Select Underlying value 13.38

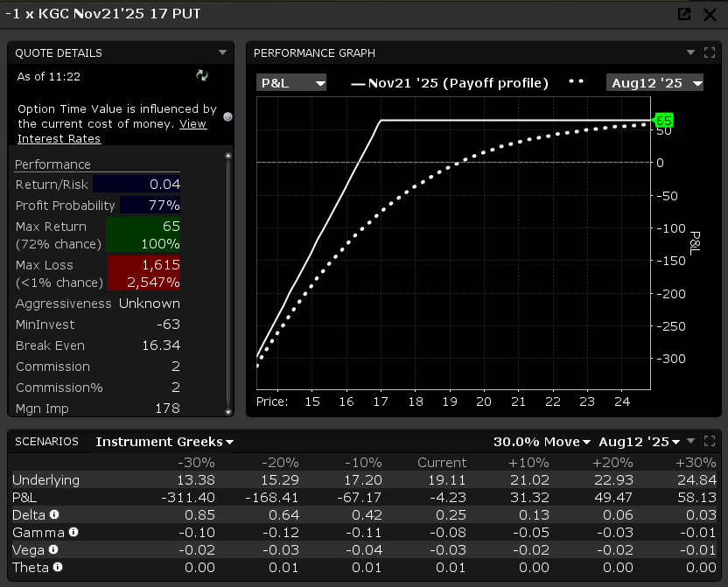196,479
